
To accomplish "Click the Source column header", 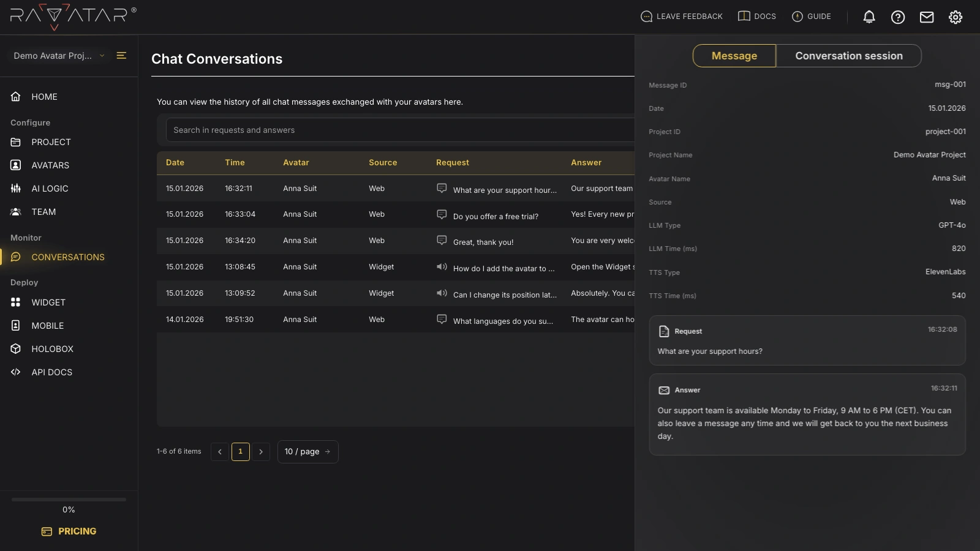I will 383,162.
